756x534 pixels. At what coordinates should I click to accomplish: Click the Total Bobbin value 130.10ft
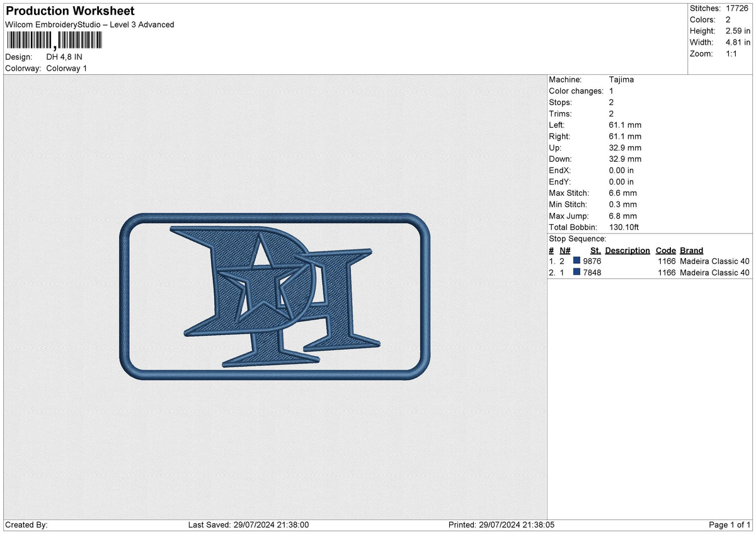point(624,227)
